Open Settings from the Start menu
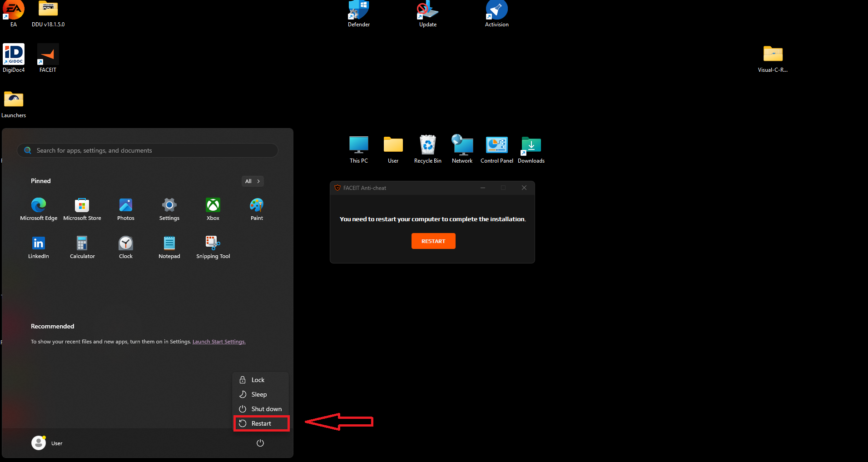 169,209
